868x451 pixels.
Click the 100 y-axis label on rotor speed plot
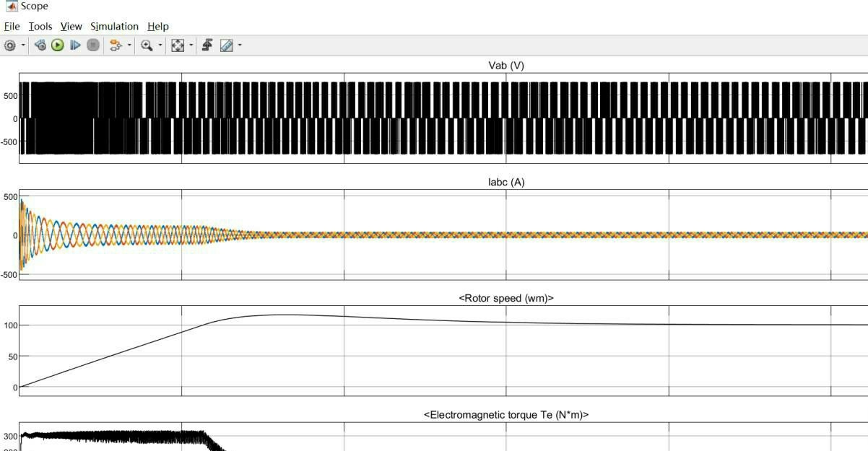click(10, 325)
